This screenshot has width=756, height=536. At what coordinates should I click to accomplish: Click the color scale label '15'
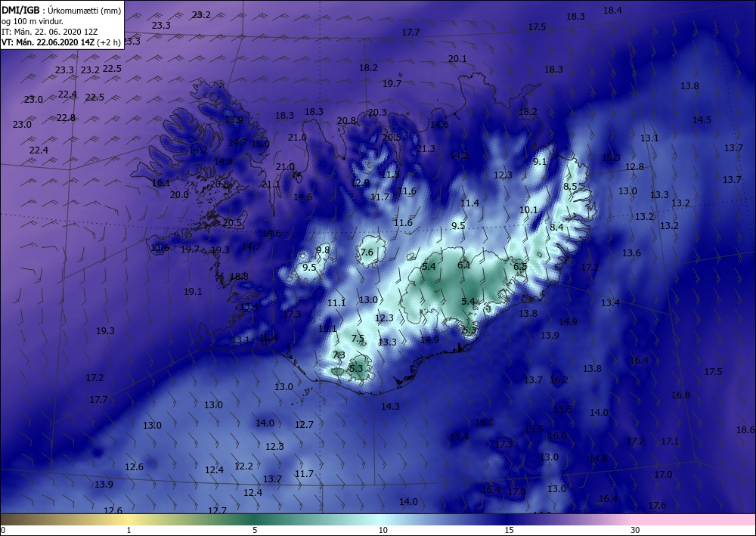(509, 530)
